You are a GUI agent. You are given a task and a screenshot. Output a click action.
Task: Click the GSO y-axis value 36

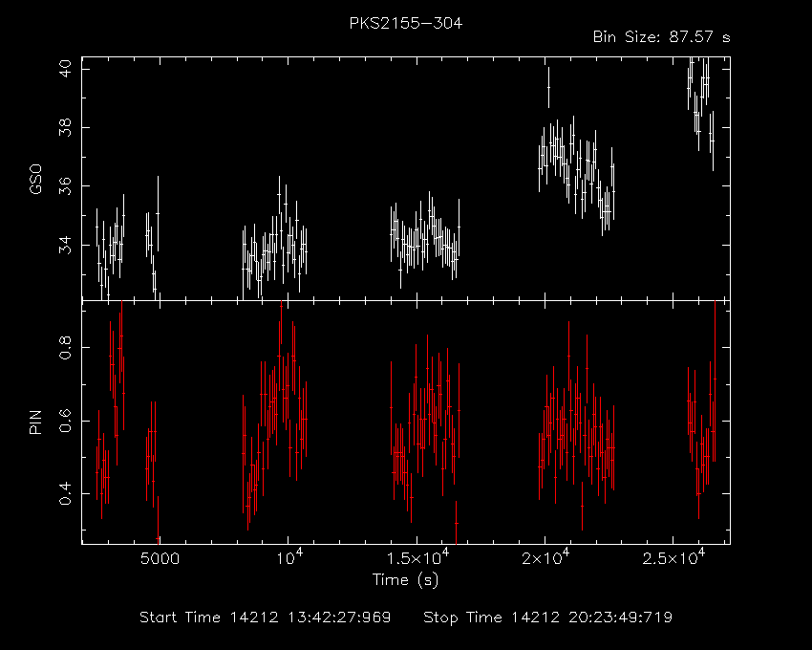click(x=65, y=186)
